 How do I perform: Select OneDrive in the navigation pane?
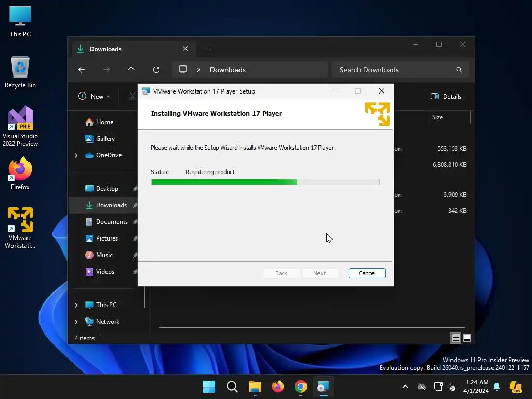tap(103, 155)
